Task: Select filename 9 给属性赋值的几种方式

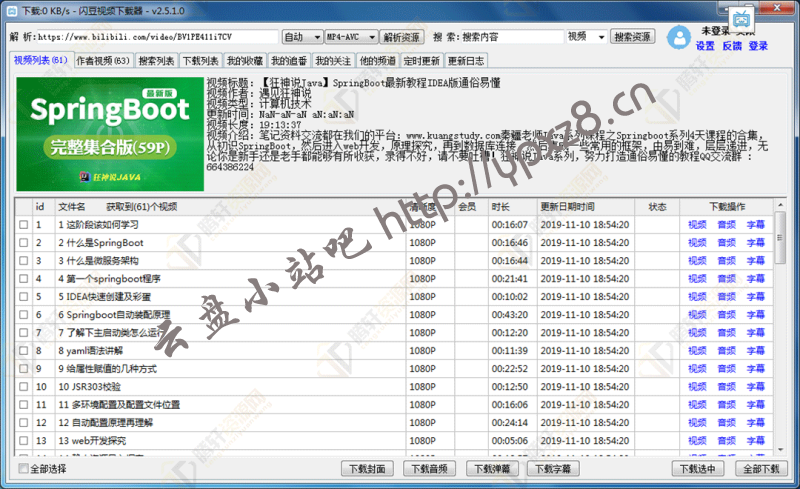Action: click(108, 369)
